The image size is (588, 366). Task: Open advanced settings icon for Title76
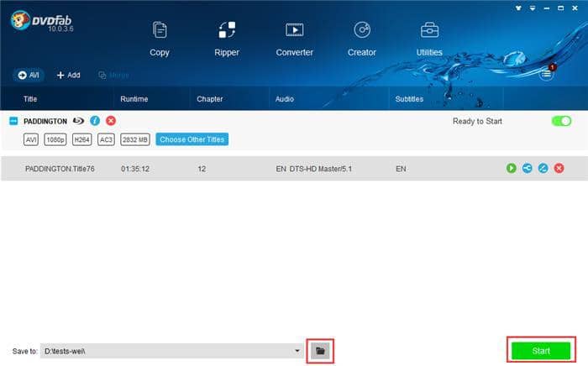(x=528, y=168)
